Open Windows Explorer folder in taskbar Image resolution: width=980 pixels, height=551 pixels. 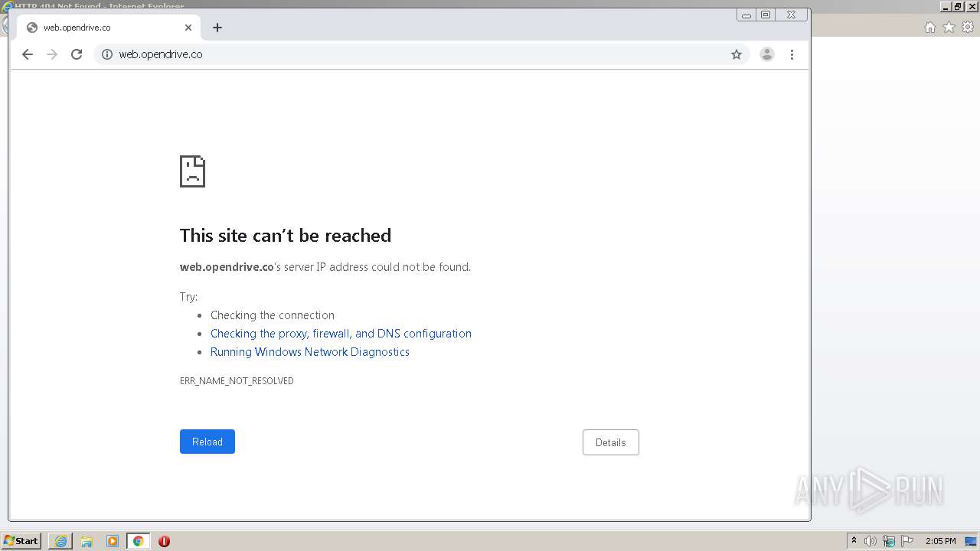click(x=87, y=541)
